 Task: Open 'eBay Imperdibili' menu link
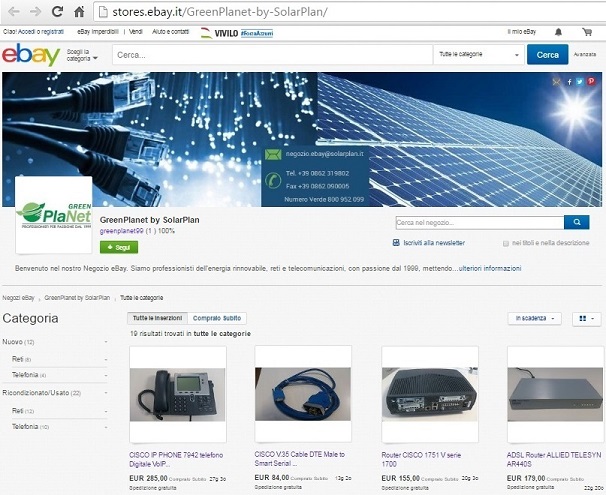[x=98, y=32]
